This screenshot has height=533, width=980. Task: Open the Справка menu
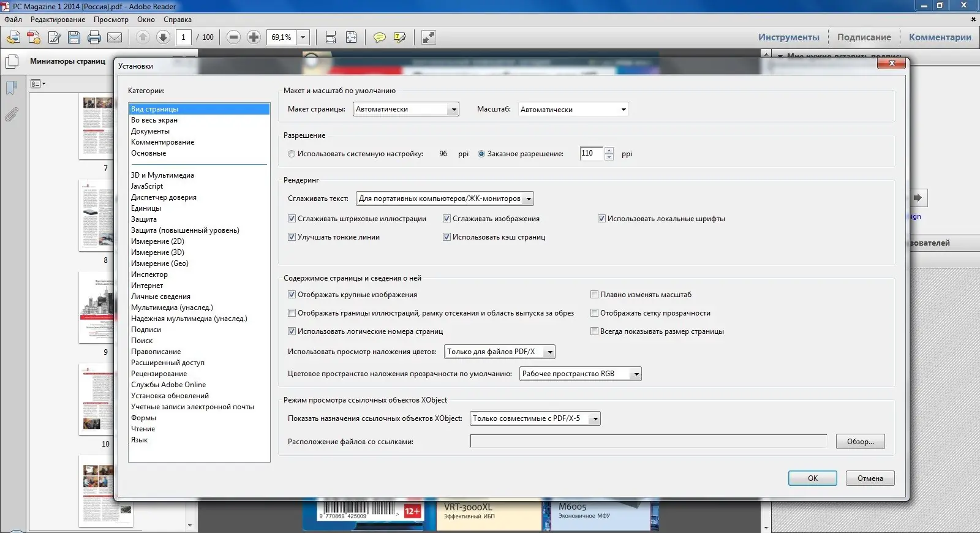click(178, 20)
